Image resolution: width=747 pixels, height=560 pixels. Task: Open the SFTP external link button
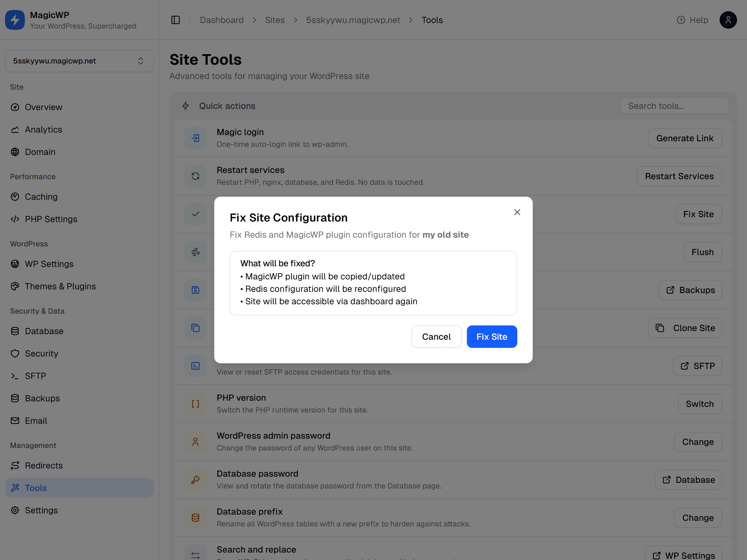click(698, 366)
